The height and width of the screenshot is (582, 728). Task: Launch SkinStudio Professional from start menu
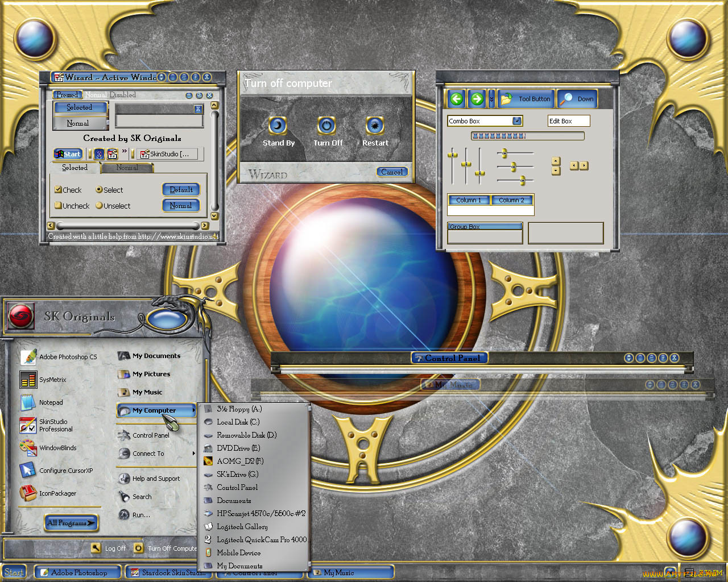tap(46, 425)
